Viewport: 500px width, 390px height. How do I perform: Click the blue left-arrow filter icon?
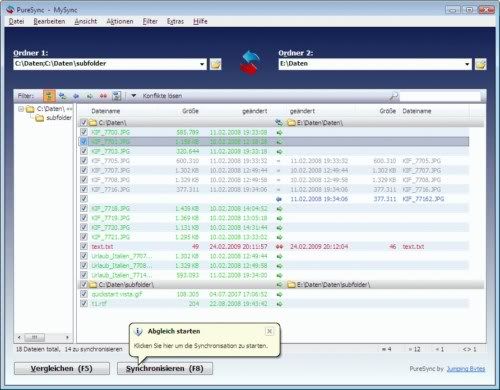coord(76,96)
